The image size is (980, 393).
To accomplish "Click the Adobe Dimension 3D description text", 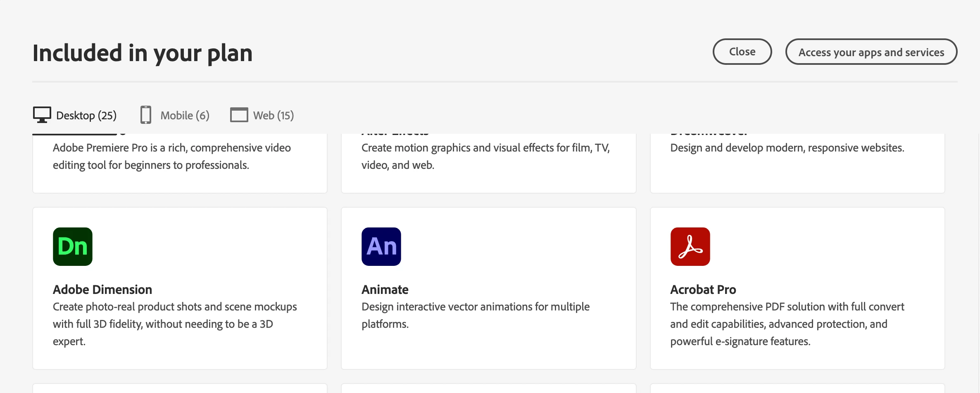I will (175, 324).
